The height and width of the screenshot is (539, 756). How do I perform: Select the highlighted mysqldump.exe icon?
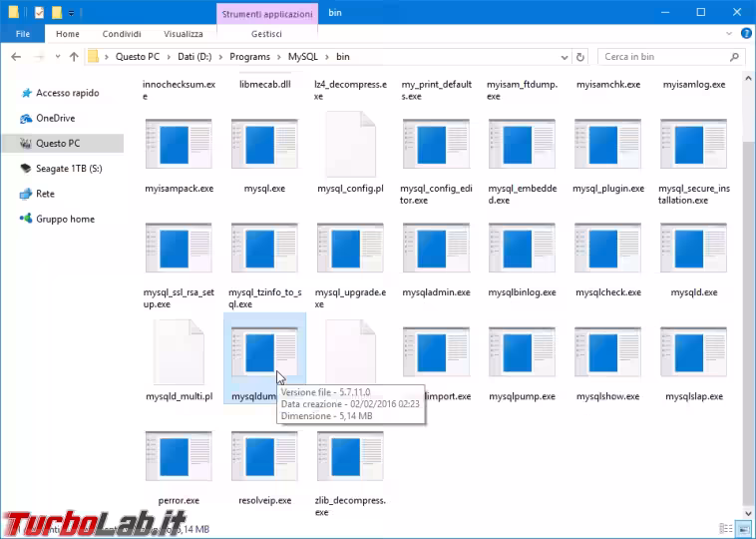pyautogui.click(x=264, y=352)
